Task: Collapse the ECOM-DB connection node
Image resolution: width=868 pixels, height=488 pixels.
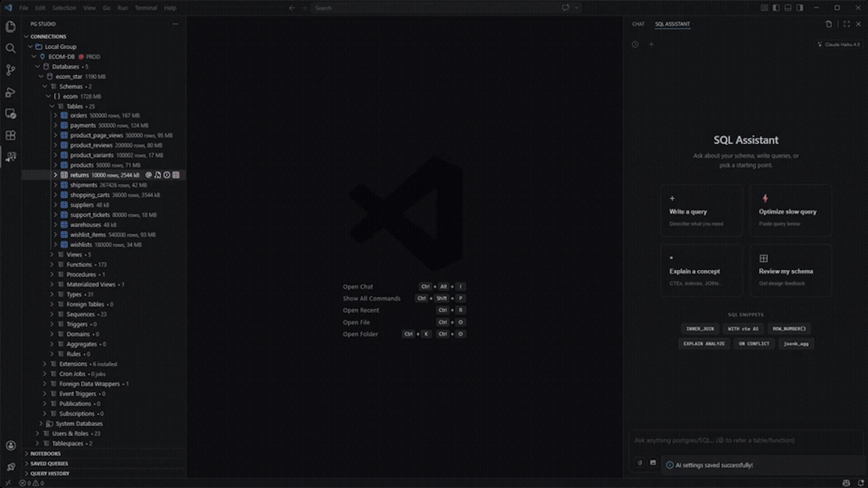Action: 34,56
